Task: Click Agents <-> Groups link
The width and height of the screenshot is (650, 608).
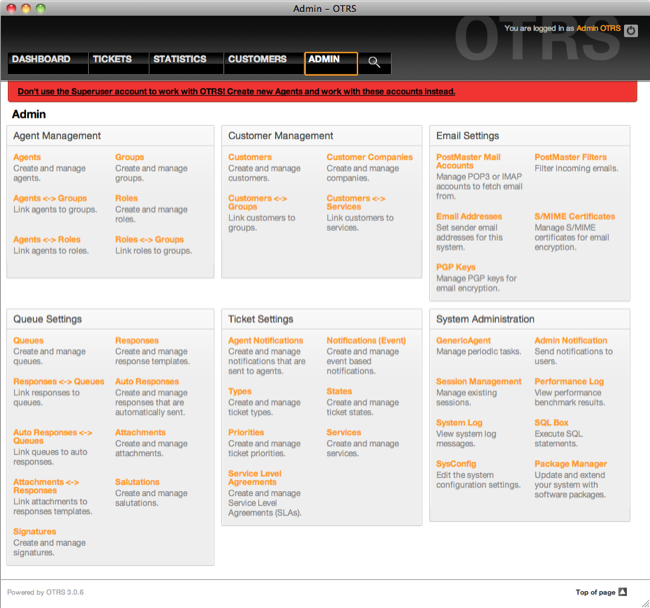Action: coord(50,198)
